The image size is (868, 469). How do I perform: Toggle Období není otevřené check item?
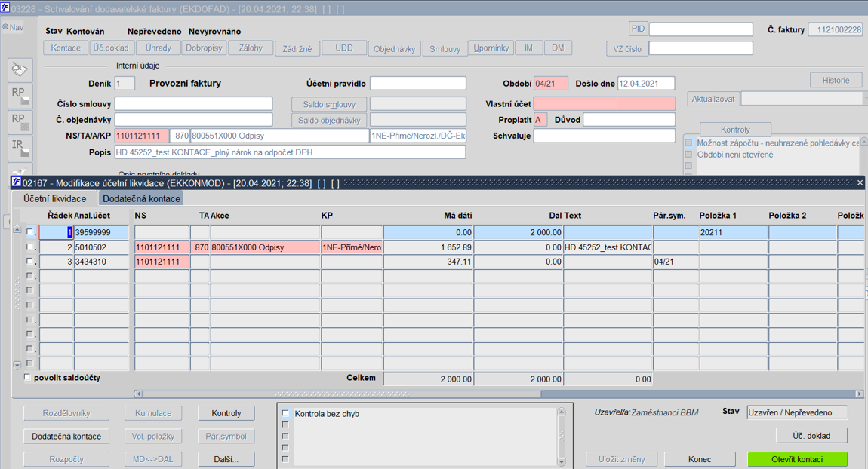tap(688, 155)
